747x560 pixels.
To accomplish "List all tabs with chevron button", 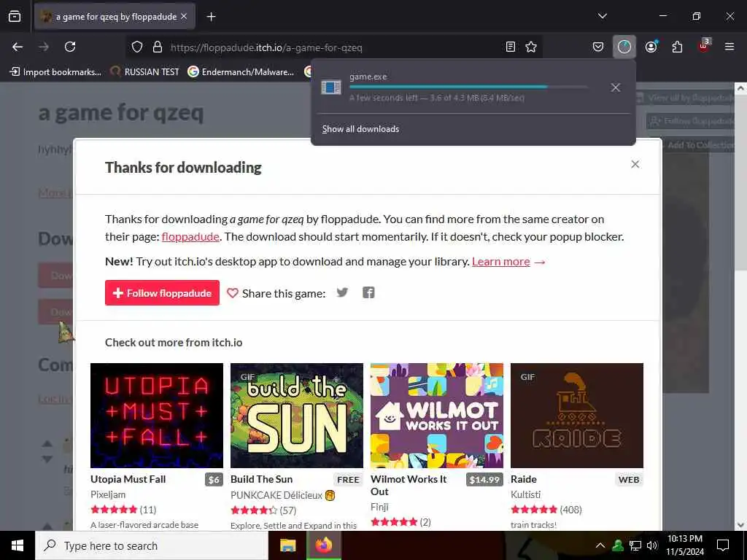I will coord(602,16).
